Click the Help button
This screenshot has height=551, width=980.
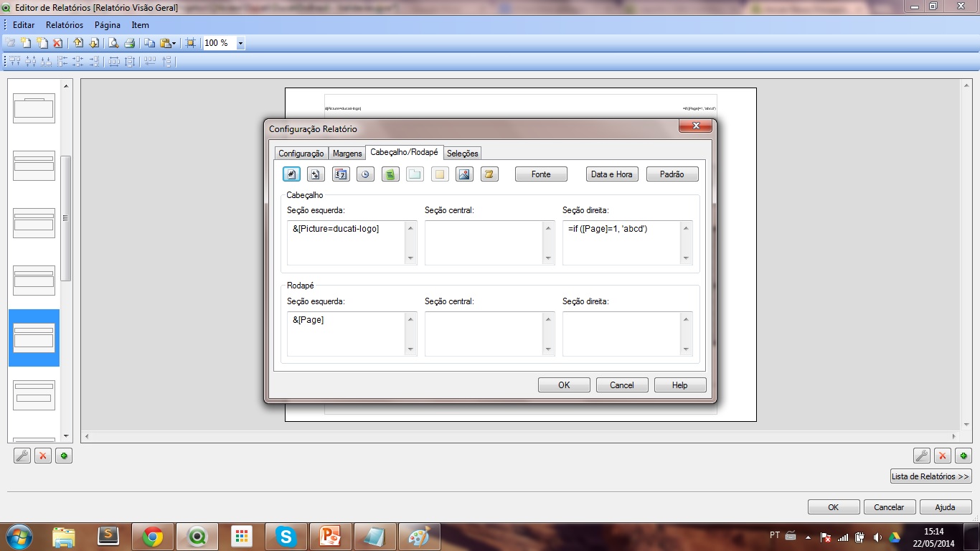pyautogui.click(x=680, y=385)
